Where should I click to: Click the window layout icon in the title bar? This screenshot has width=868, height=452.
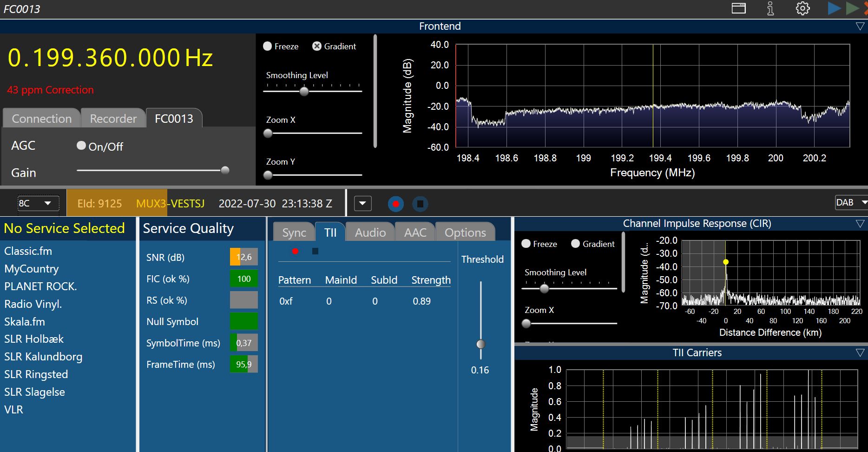click(x=738, y=8)
